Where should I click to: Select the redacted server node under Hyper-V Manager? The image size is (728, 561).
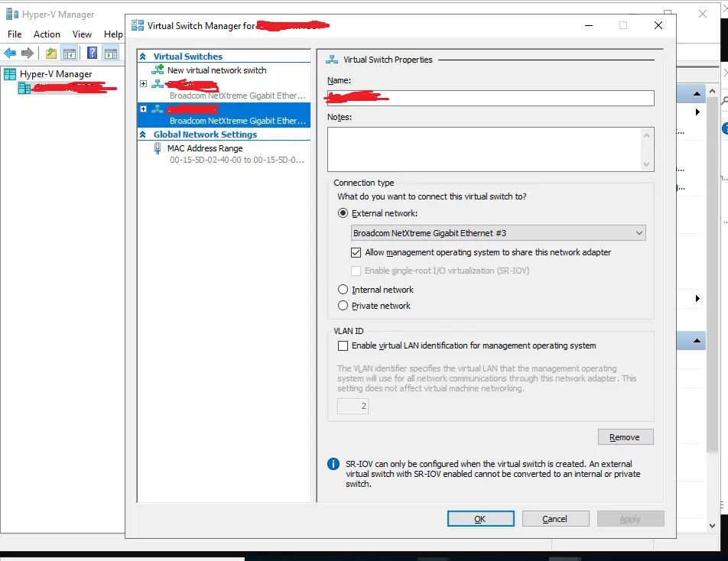tap(67, 88)
